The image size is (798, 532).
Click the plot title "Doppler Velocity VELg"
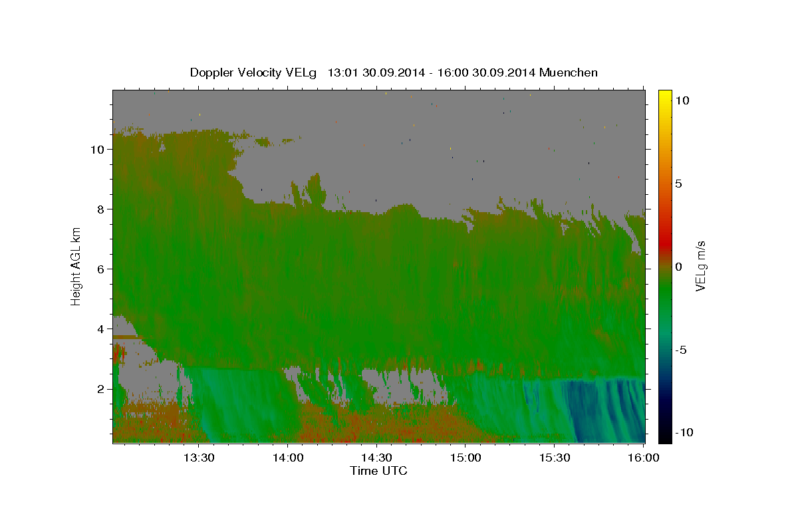255,72
